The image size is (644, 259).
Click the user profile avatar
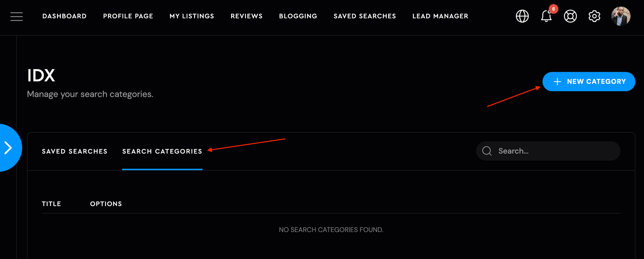pyautogui.click(x=621, y=16)
